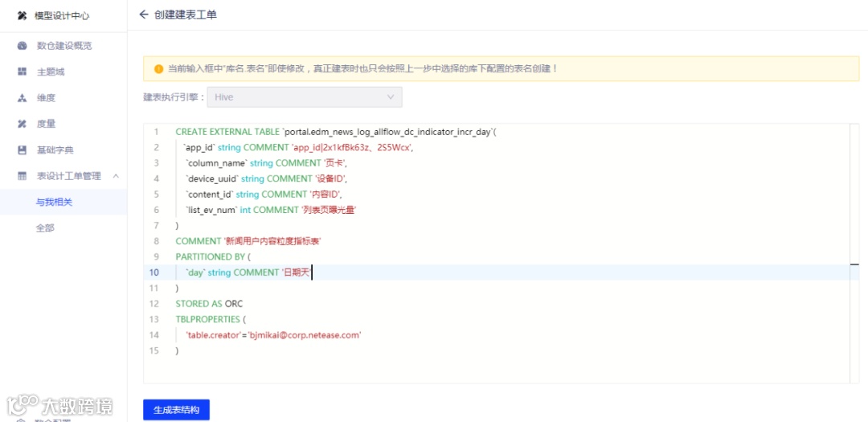Click the `app_id` column definition line

click(x=299, y=148)
